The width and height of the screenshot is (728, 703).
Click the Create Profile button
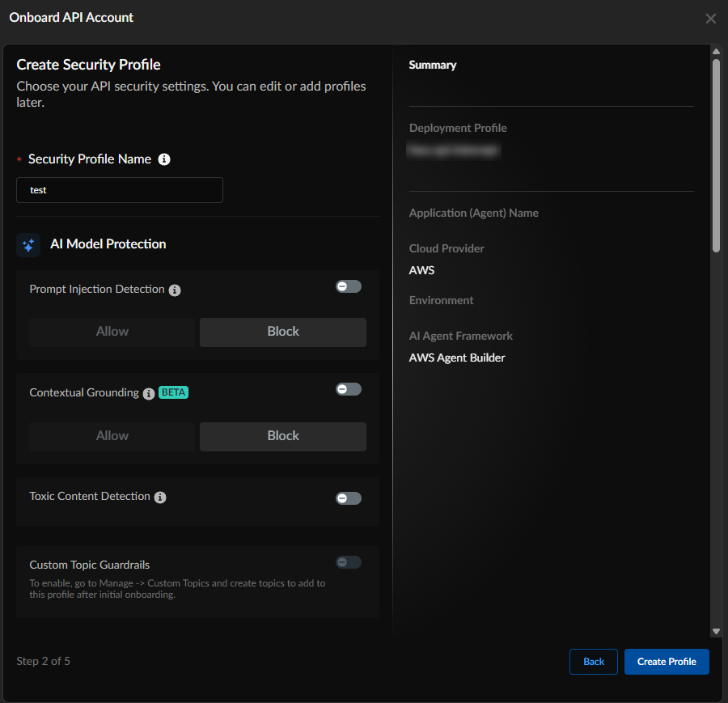(667, 662)
